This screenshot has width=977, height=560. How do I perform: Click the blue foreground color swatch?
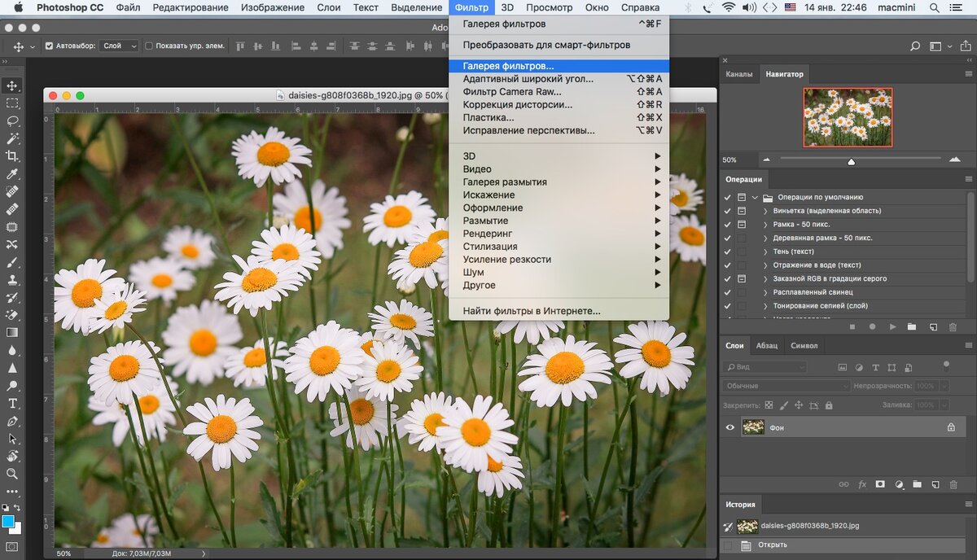coord(9,521)
